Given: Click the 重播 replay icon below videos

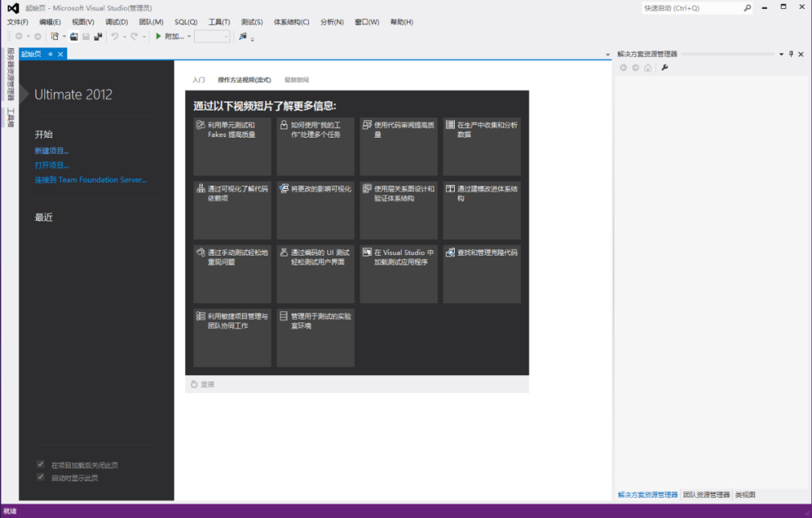Looking at the screenshot, I should pyautogui.click(x=194, y=384).
